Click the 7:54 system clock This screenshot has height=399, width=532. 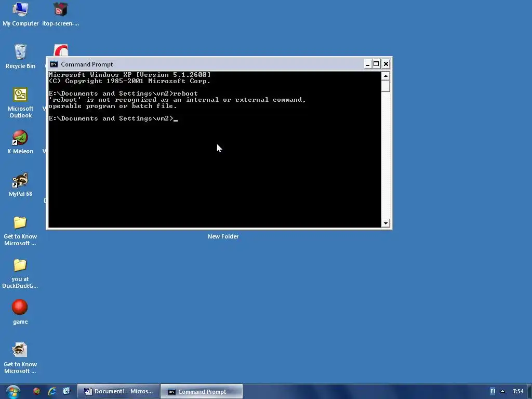tap(518, 392)
